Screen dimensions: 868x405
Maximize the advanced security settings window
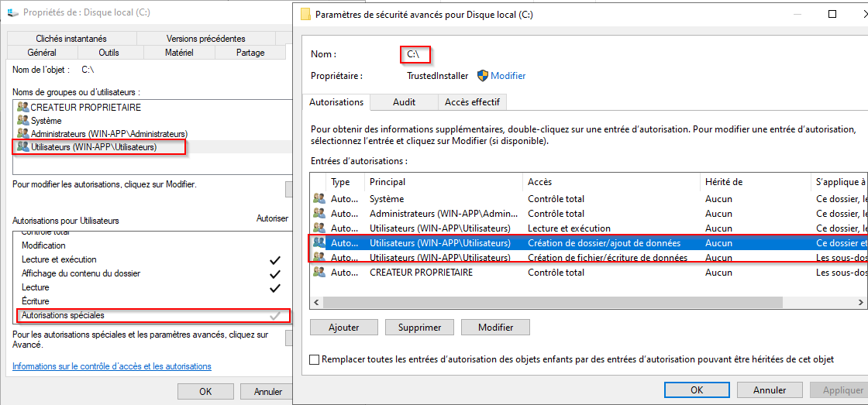pyautogui.click(x=832, y=15)
